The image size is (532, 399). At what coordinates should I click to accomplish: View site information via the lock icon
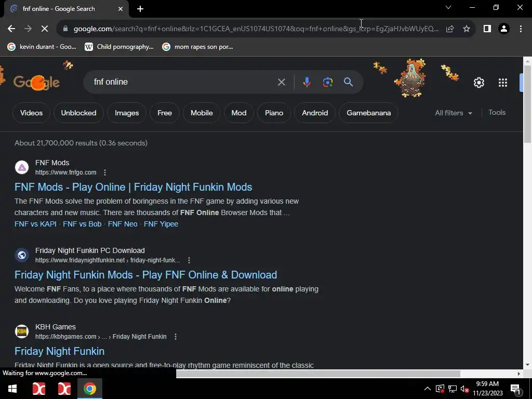pyautogui.click(x=65, y=29)
